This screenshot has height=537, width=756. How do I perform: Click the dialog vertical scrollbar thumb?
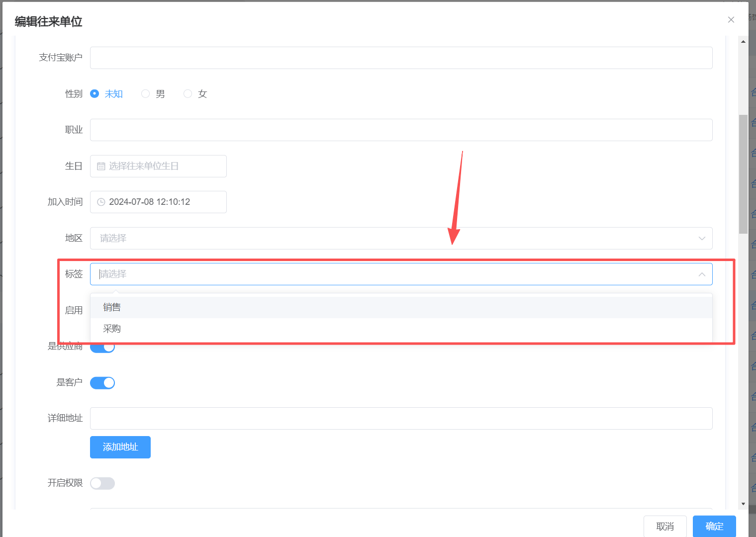(743, 174)
